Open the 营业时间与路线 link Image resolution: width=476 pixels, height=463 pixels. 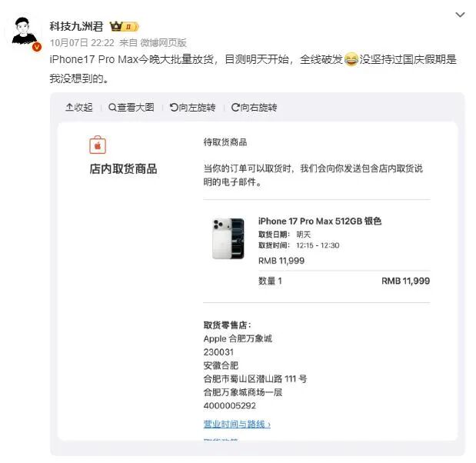(237, 424)
